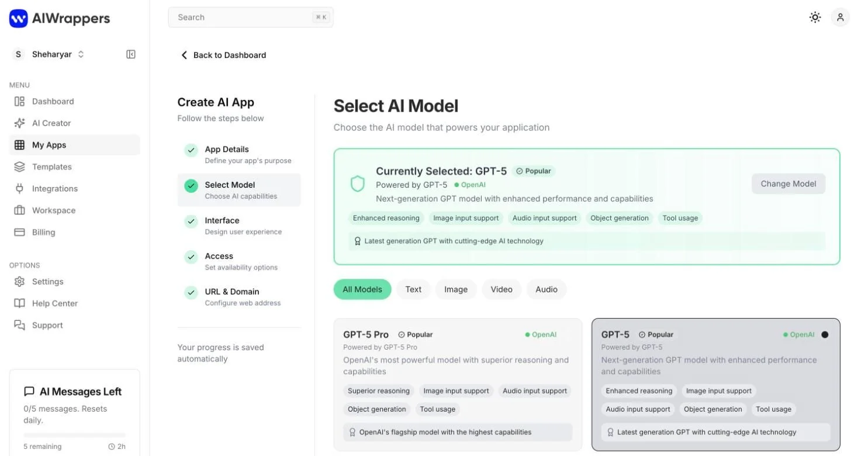Click the S avatar badge for Sheharyar
The height and width of the screenshot is (456, 868).
point(19,54)
